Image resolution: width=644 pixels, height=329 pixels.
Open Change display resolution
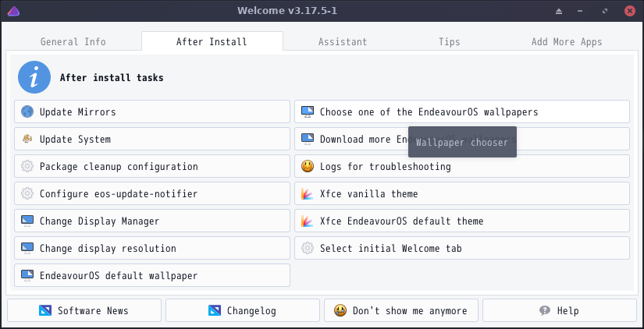tap(152, 248)
